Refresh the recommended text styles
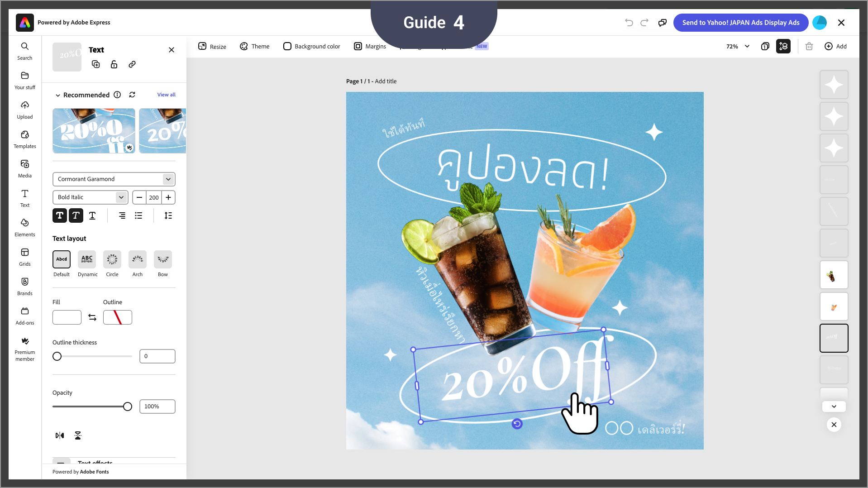This screenshot has height=488, width=868. pyautogui.click(x=132, y=95)
